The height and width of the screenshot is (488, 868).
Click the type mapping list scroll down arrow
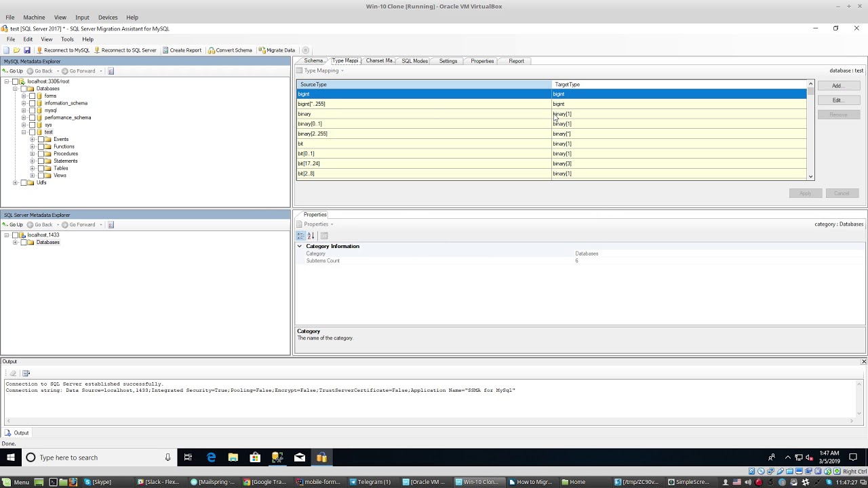pyautogui.click(x=810, y=176)
